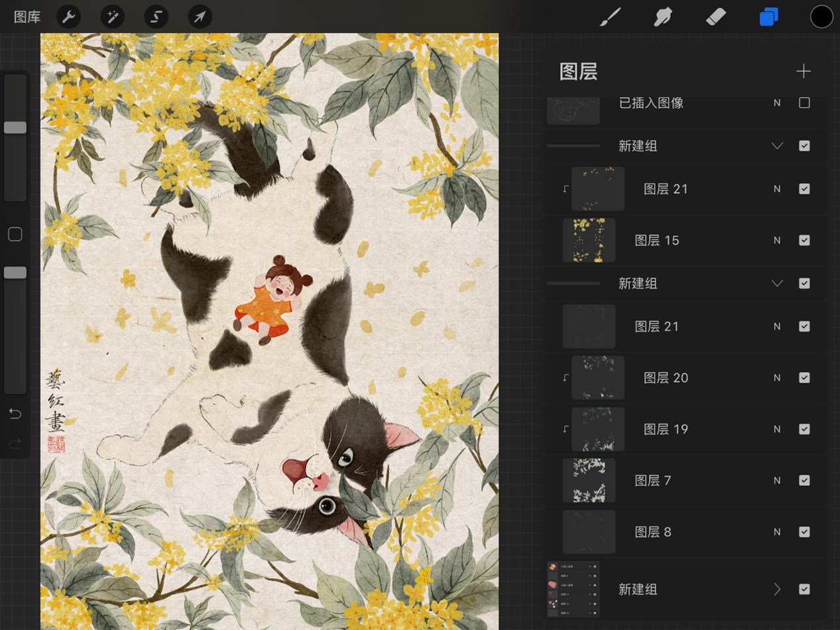This screenshot has width=840, height=630.
Task: Activate the Selection S-shaped tool
Action: coord(156,17)
